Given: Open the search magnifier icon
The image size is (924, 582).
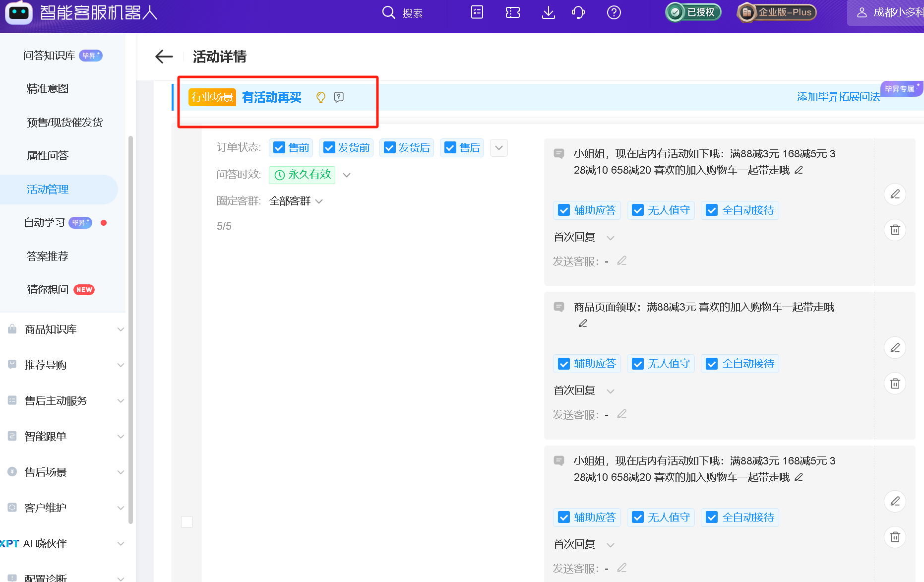Looking at the screenshot, I should (389, 12).
